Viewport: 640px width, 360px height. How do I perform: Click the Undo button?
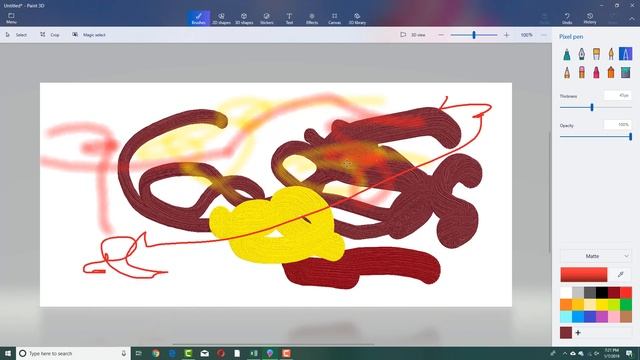click(x=567, y=18)
